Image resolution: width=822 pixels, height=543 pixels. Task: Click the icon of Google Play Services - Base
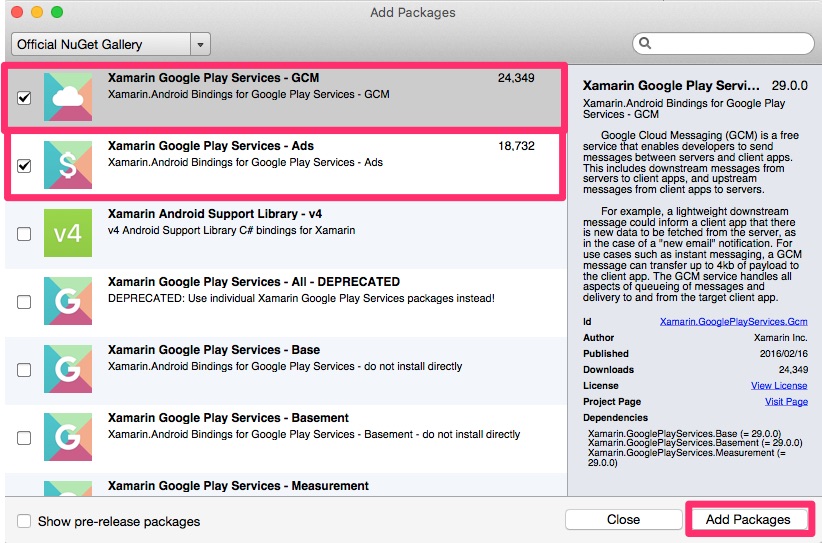[x=68, y=368]
